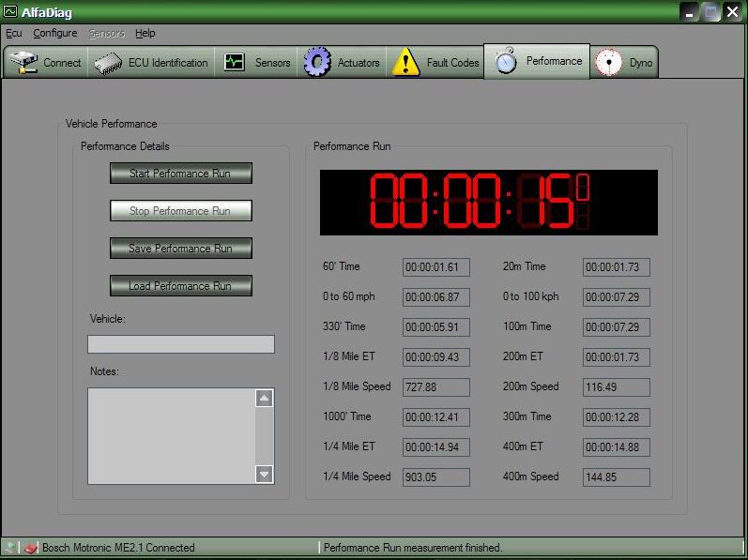748x560 pixels.
Task: Click the Actuators gear icon
Action: click(317, 63)
